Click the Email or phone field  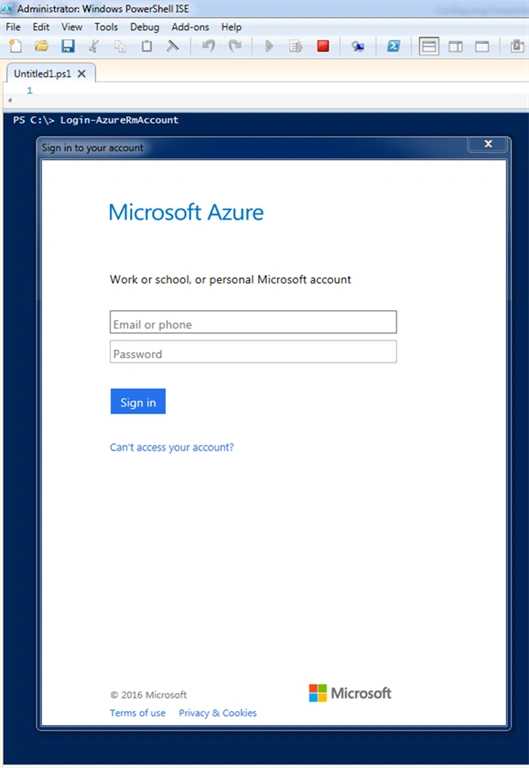coord(253,322)
